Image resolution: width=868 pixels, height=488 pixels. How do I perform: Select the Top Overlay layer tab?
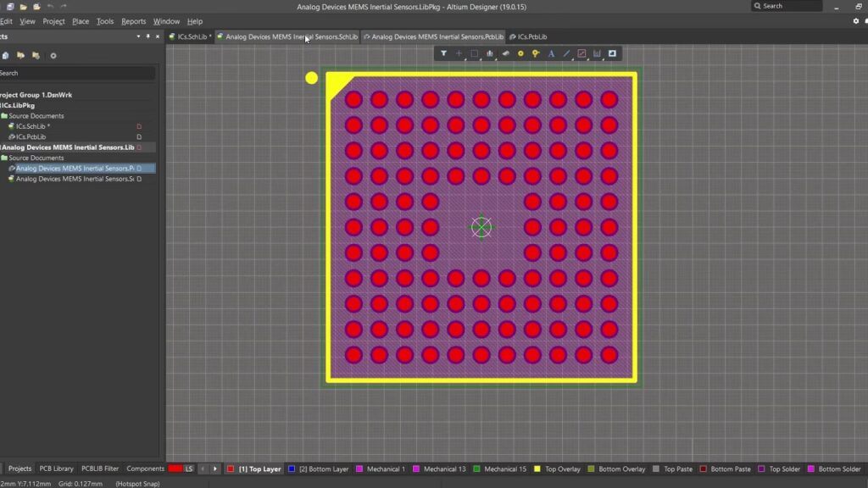[x=562, y=469]
